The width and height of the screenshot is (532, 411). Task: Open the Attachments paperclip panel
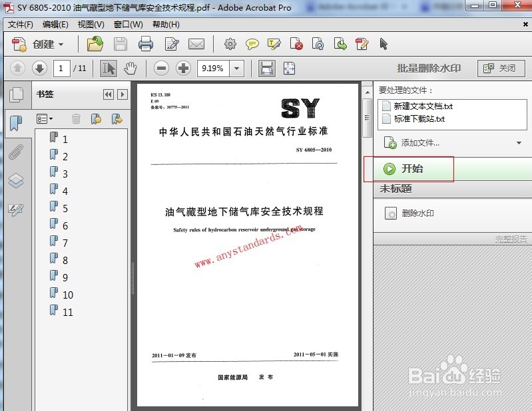click(16, 152)
